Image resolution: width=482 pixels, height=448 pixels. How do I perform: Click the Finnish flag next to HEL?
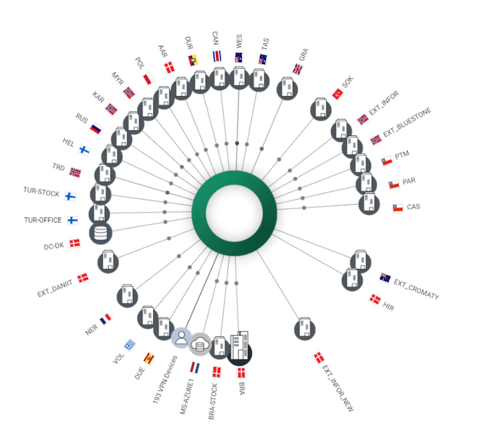tap(85, 150)
